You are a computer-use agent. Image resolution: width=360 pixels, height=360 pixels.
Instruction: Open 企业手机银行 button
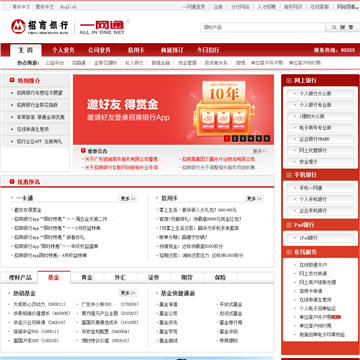click(x=320, y=211)
